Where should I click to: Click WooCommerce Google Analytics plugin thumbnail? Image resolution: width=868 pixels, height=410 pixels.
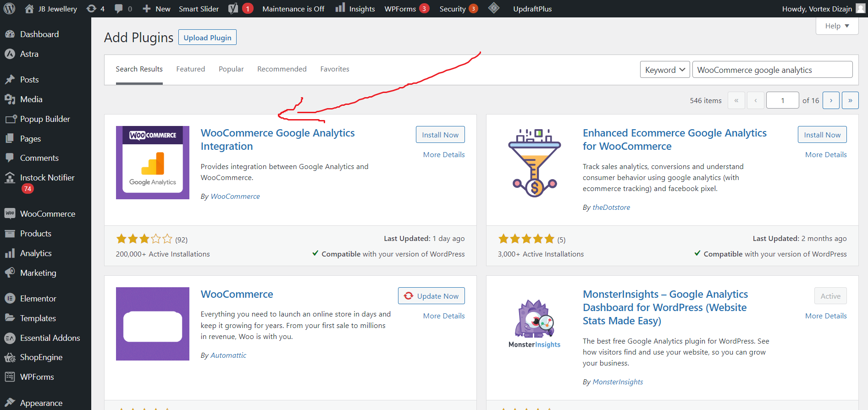(x=153, y=163)
